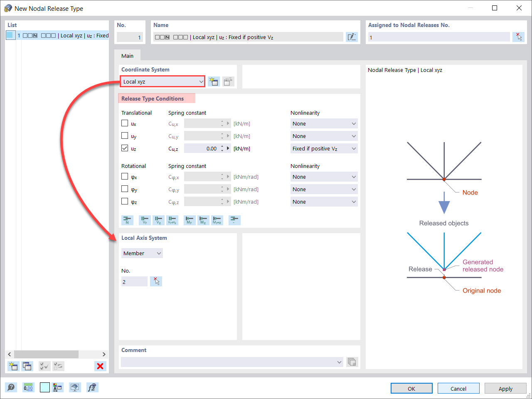
Task: Click the pick node icon beside No. field
Action: (156, 281)
